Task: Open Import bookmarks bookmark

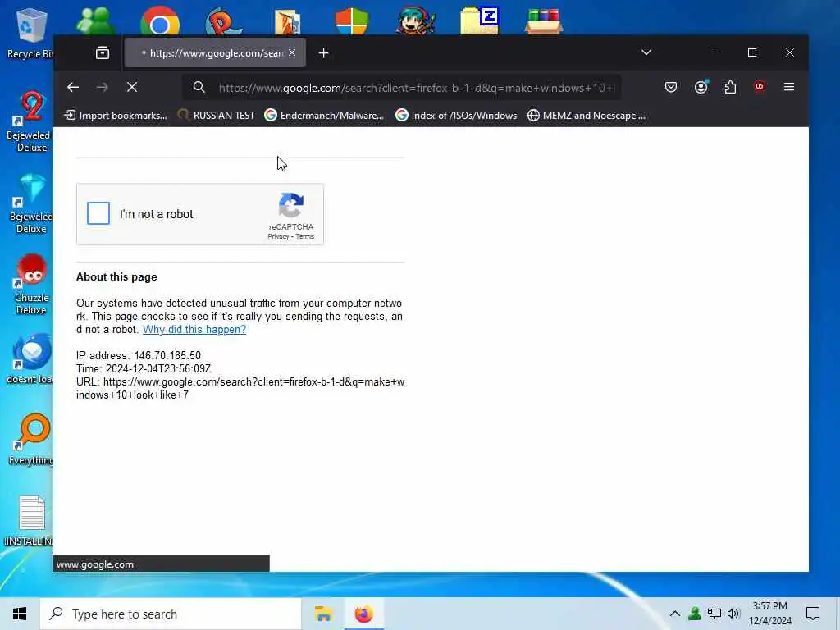Action: coord(115,115)
